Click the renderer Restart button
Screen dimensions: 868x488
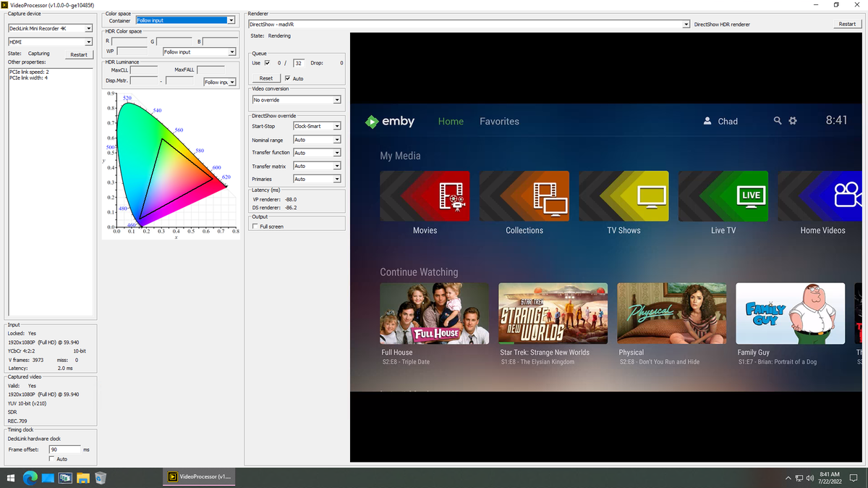pyautogui.click(x=846, y=24)
